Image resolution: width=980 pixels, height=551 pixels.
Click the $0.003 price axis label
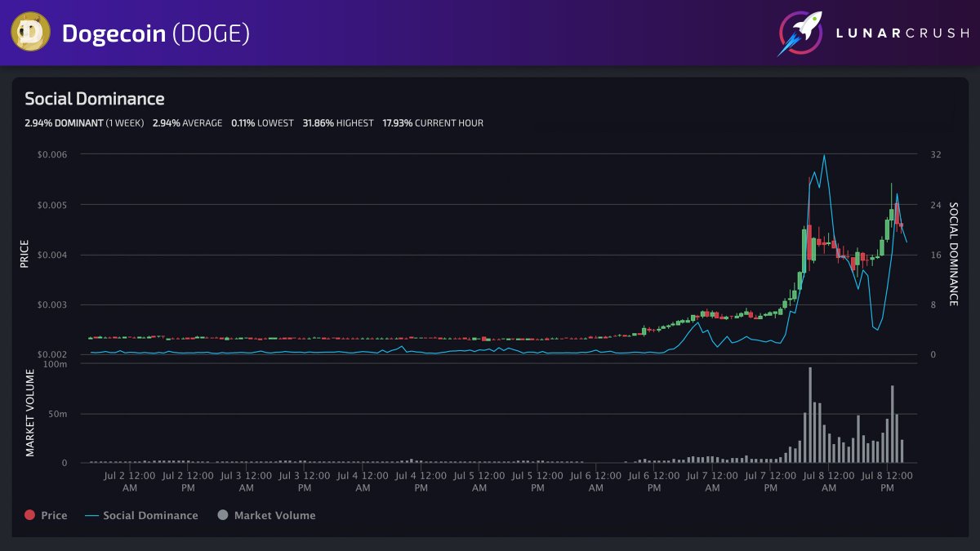point(52,304)
